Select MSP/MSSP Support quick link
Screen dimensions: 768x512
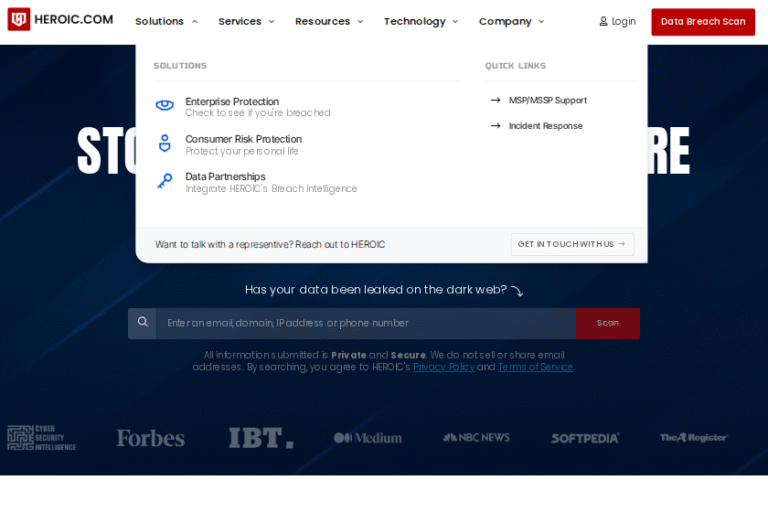click(547, 100)
